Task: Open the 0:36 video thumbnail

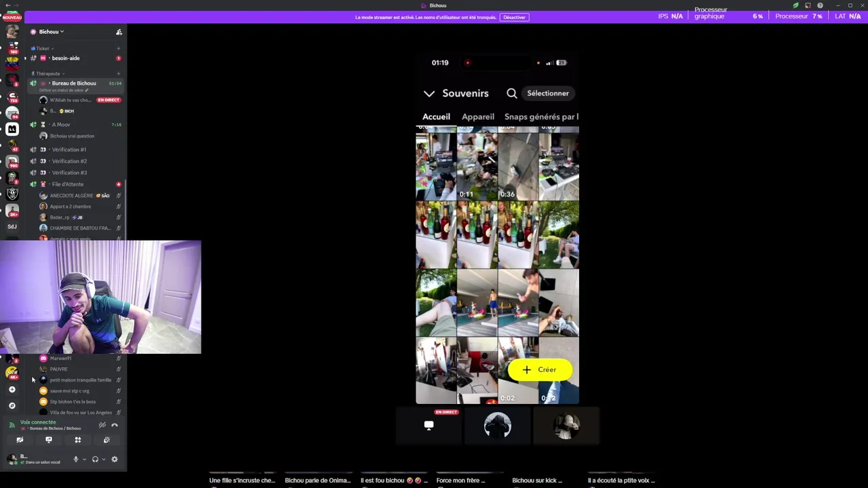Action: (x=518, y=166)
